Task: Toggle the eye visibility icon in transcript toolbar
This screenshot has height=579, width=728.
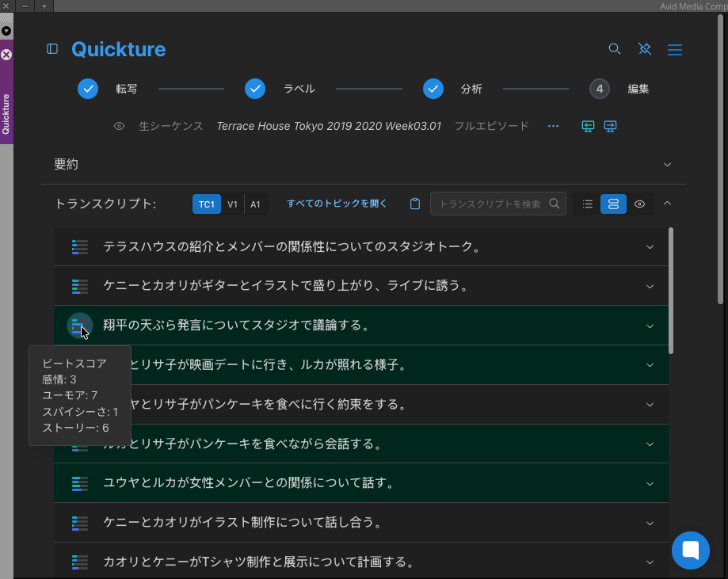Action: click(x=640, y=204)
